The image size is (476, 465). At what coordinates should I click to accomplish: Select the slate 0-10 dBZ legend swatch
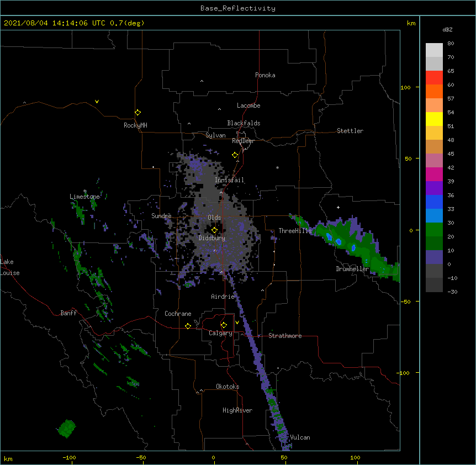tap(434, 257)
